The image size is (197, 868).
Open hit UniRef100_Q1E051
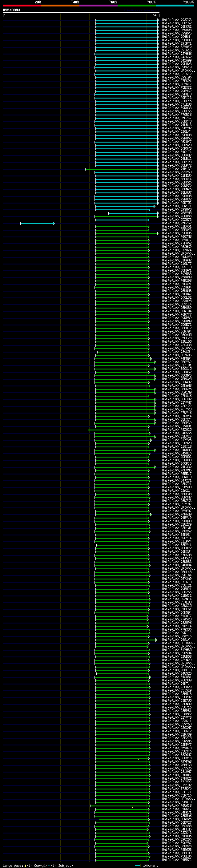[x=176, y=226]
